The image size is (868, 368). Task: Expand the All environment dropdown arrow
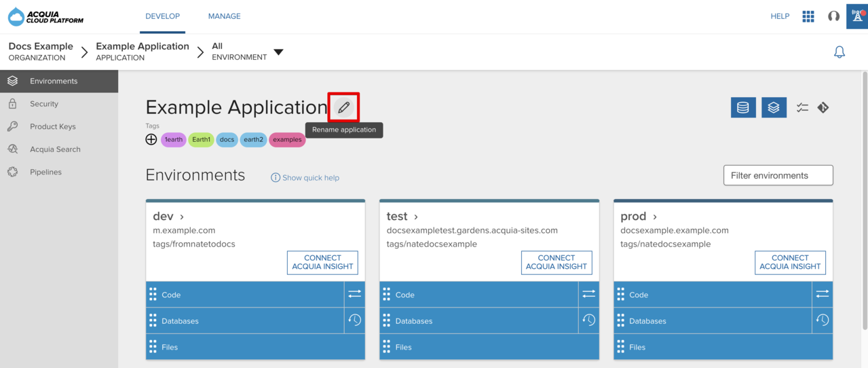278,52
